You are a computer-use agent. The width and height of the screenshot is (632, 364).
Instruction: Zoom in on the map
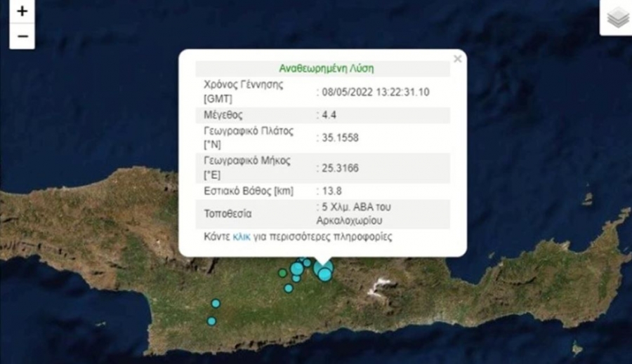pyautogui.click(x=22, y=12)
